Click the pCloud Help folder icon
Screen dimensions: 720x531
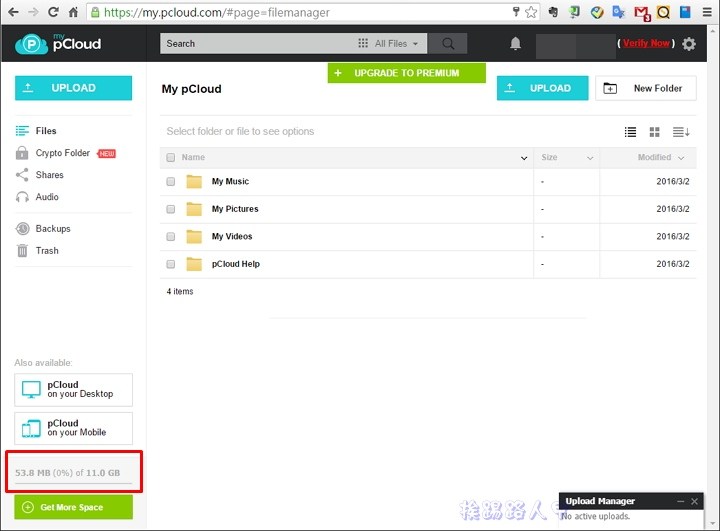pos(194,264)
